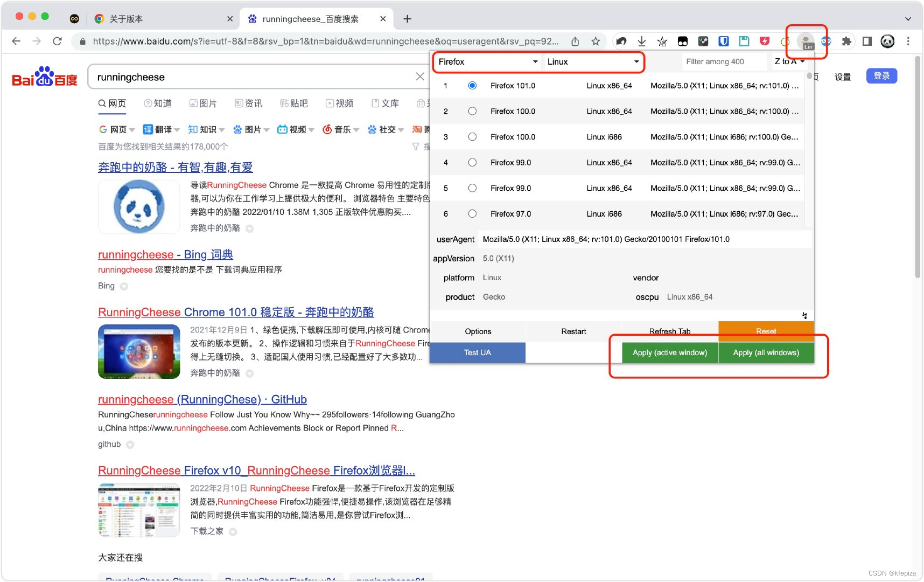Click the Bitwarden shield extension icon
924x582 pixels.
point(724,41)
